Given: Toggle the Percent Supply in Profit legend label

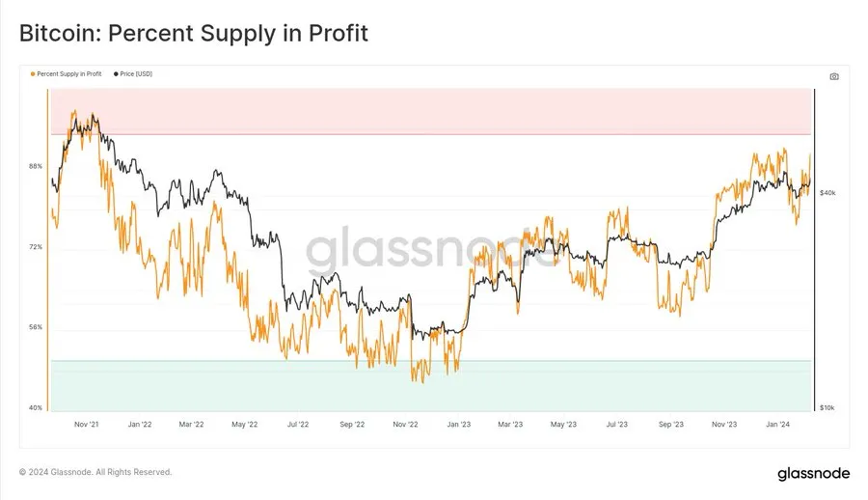Looking at the screenshot, I should pos(69,73).
